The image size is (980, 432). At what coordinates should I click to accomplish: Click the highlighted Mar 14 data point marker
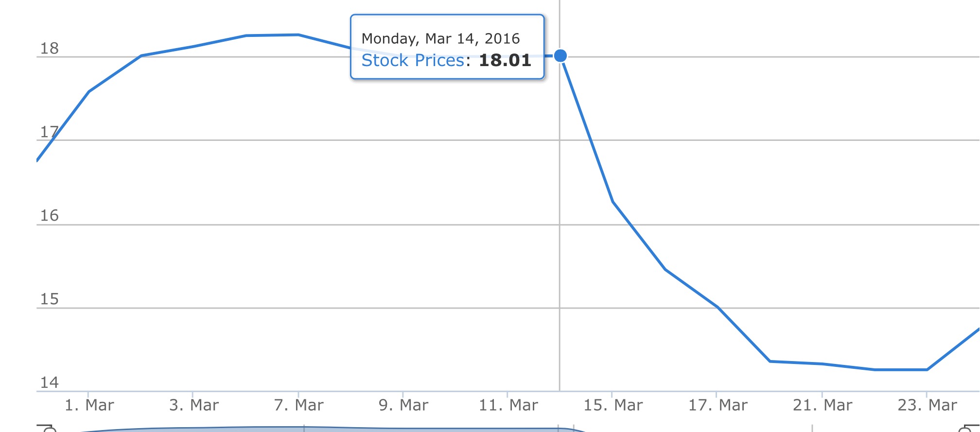tap(560, 56)
